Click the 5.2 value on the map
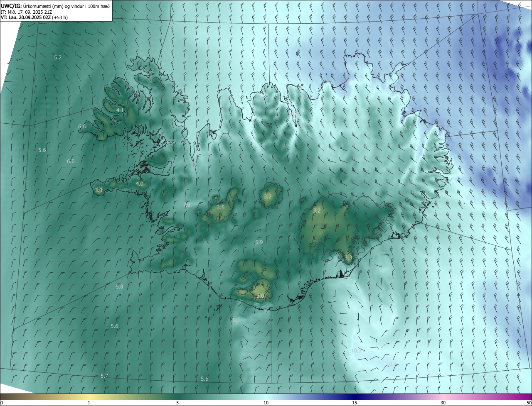The image size is (532, 406). (x=58, y=57)
